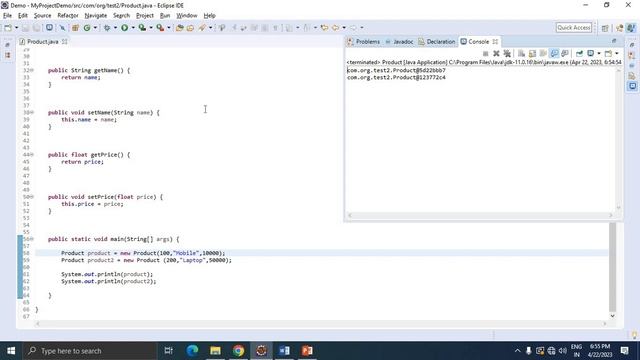The height and width of the screenshot is (360, 640).
Task: Switch to the Javadoc tab
Action: 399,42
